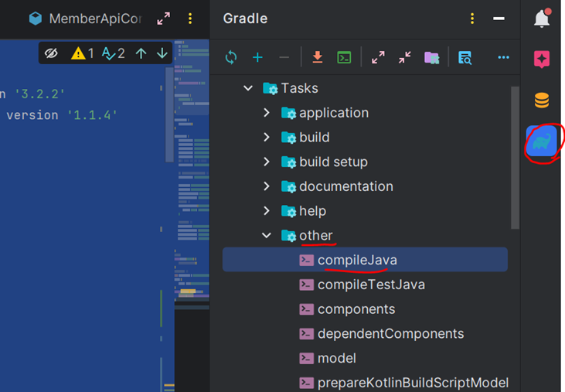Select the build task folder

pyautogui.click(x=305, y=138)
